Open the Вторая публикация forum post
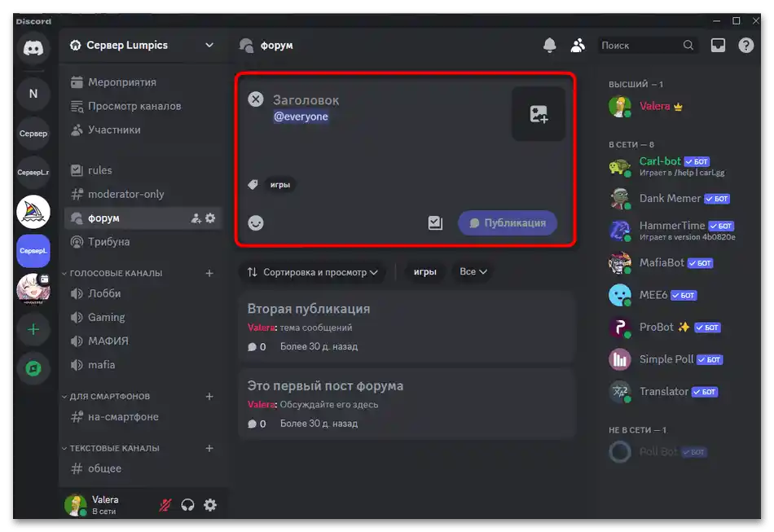The image size is (774, 532). click(x=310, y=308)
